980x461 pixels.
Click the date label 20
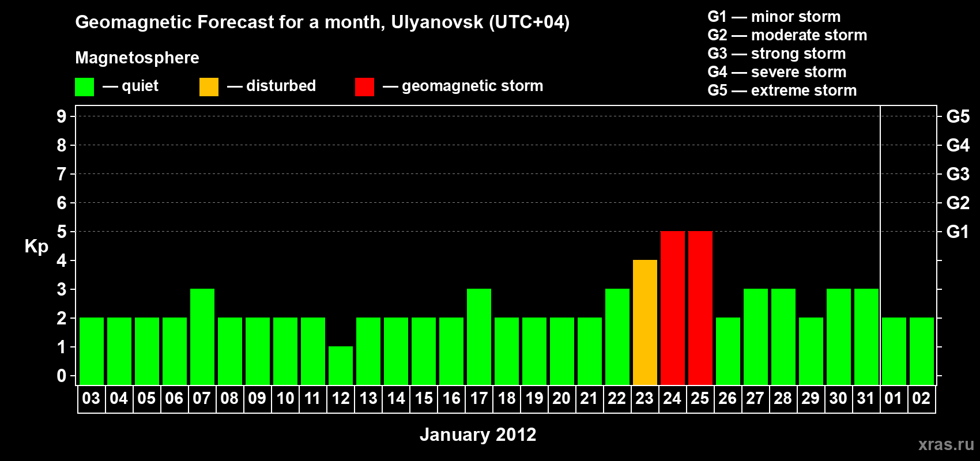click(x=561, y=398)
